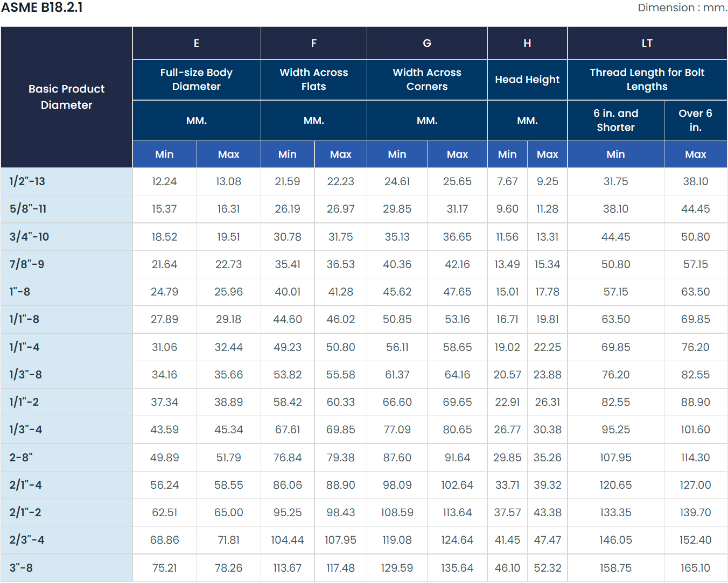Click cell value 114.30

(695, 458)
